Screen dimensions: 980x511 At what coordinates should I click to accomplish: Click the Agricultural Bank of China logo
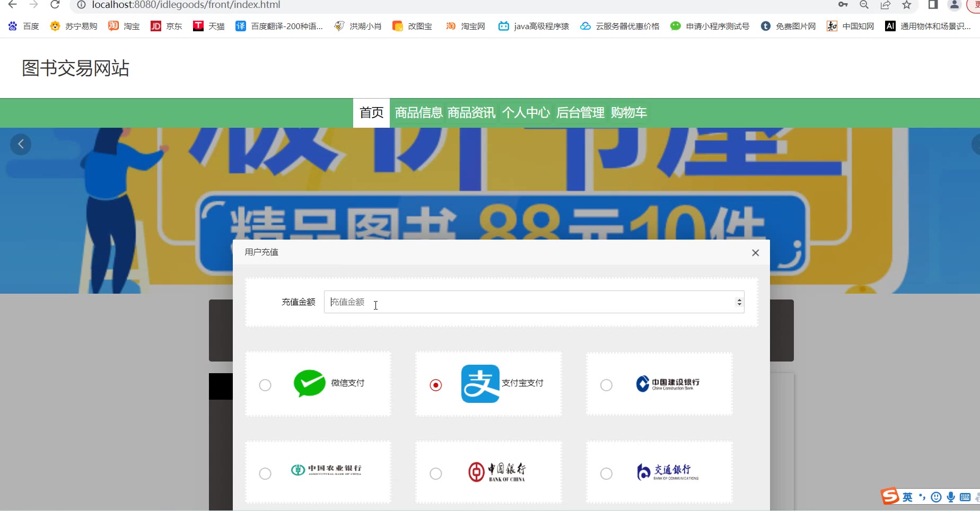pos(326,470)
